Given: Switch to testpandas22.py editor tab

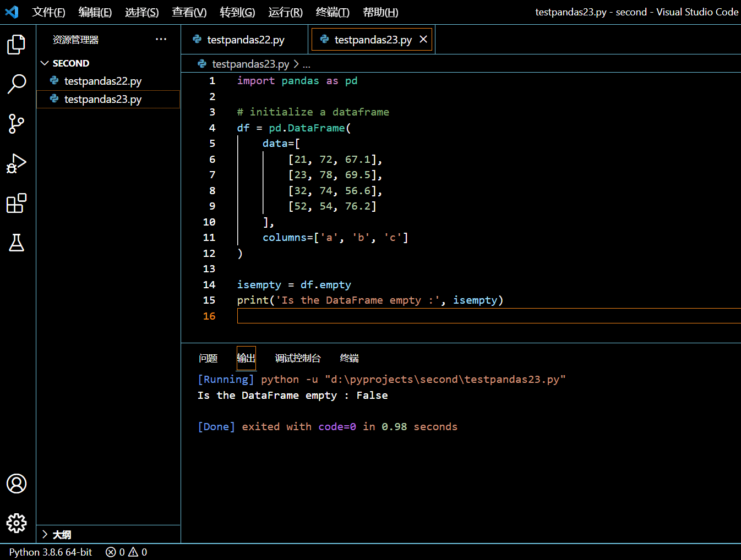Looking at the screenshot, I should (x=245, y=40).
